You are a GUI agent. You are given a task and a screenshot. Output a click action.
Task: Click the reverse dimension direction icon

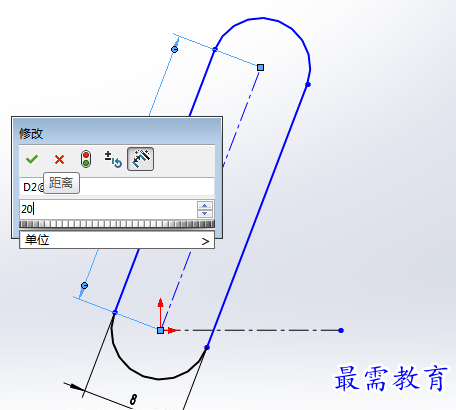pos(113,159)
